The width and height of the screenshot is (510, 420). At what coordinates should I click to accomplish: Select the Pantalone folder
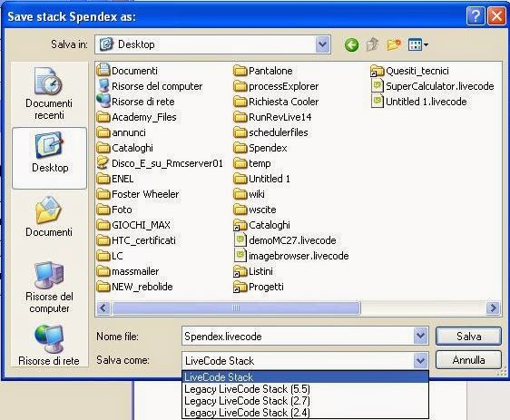[263, 71]
